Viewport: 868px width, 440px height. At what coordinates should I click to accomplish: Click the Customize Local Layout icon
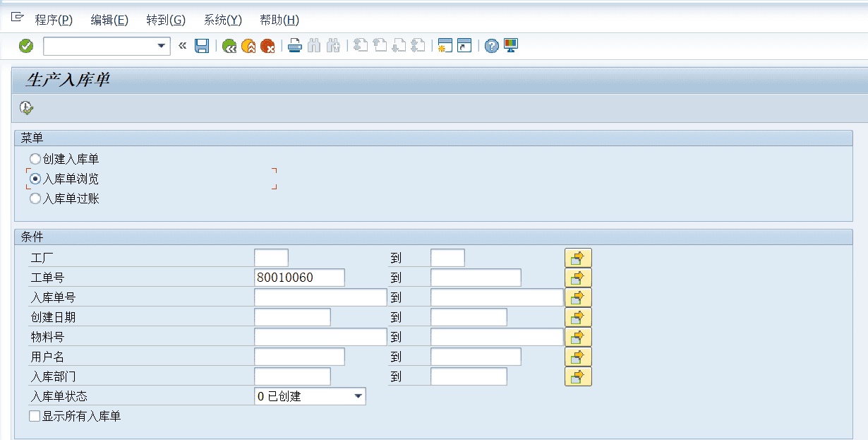tap(509, 45)
